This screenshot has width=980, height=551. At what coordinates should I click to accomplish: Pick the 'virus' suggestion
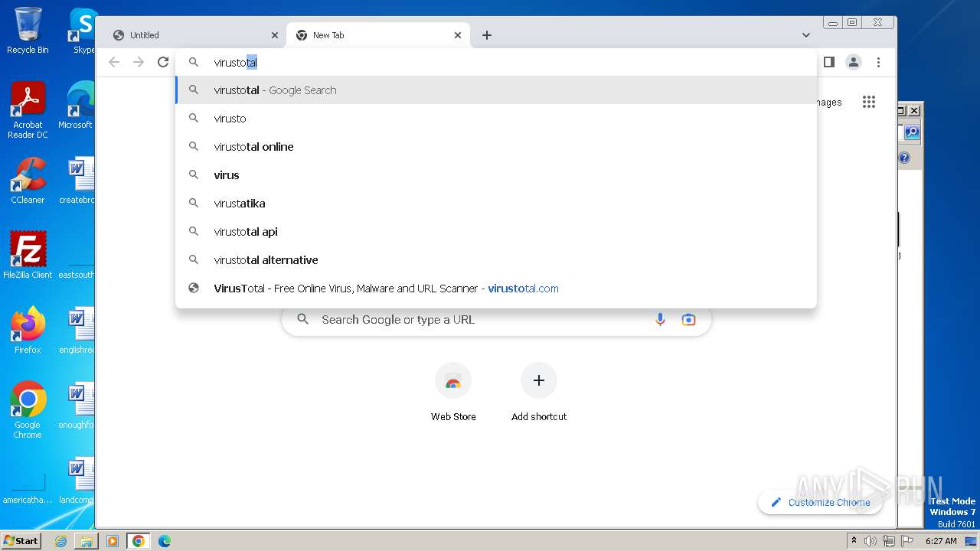coord(496,175)
